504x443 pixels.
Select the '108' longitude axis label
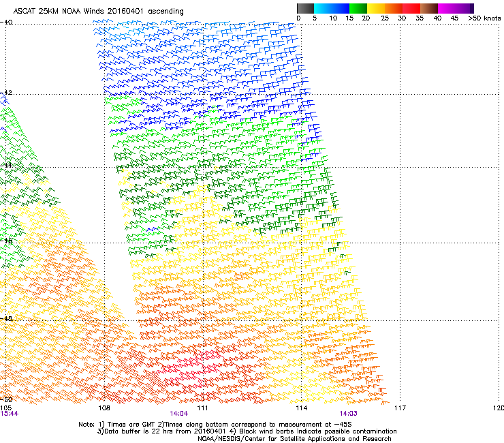tap(104, 408)
